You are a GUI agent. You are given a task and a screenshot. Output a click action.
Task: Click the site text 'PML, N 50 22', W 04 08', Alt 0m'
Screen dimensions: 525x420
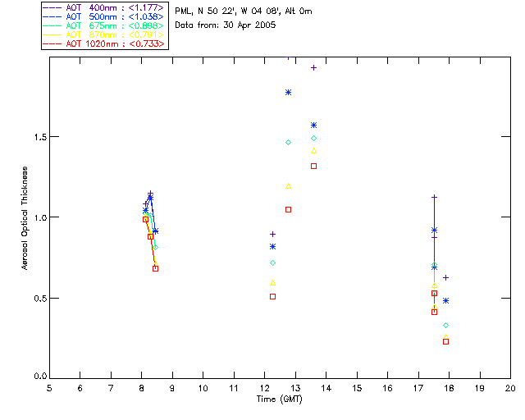pyautogui.click(x=244, y=11)
